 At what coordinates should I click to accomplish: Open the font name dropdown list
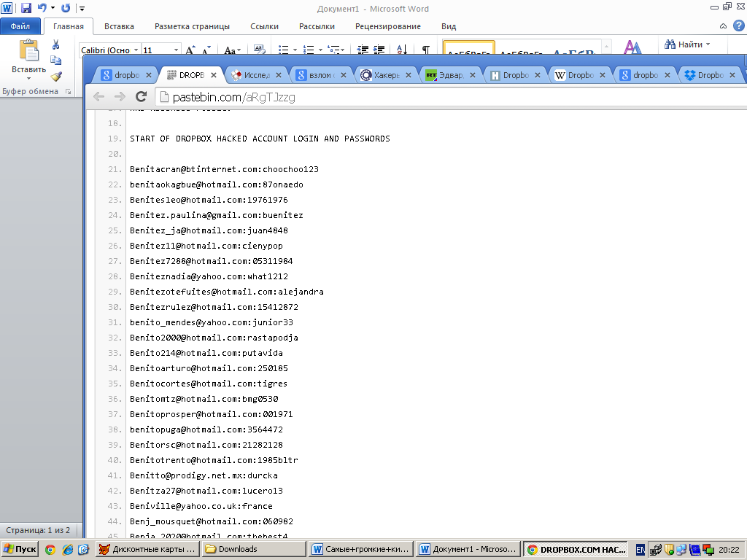136,50
